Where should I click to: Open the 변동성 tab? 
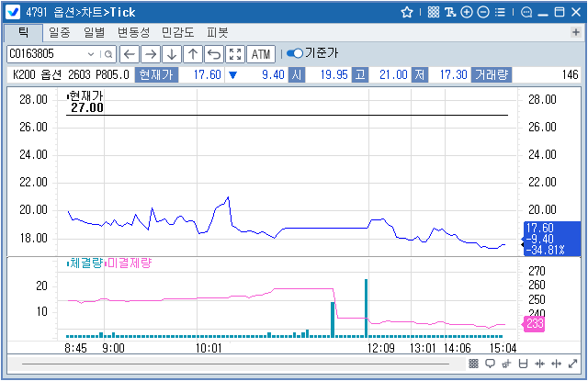pos(132,32)
